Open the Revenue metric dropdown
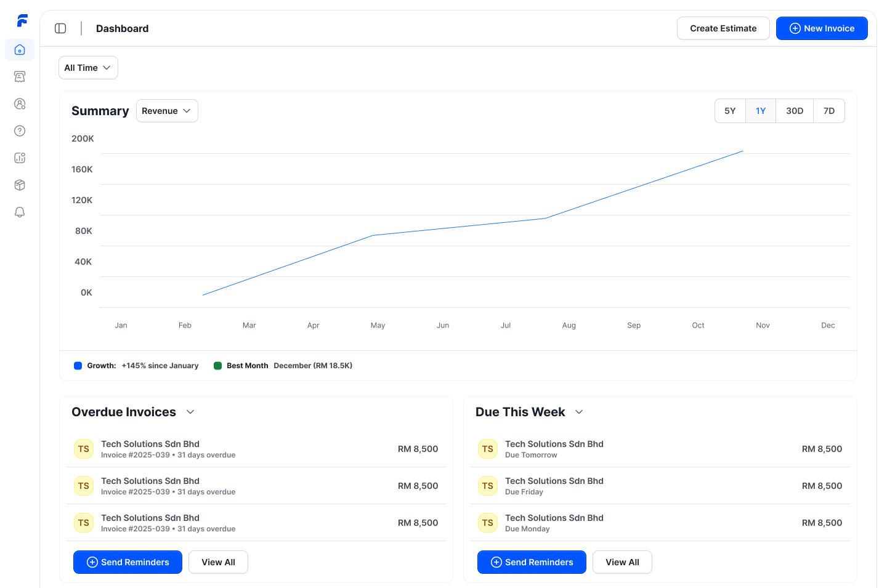Viewport: 887px width, 588px height. coord(167,111)
